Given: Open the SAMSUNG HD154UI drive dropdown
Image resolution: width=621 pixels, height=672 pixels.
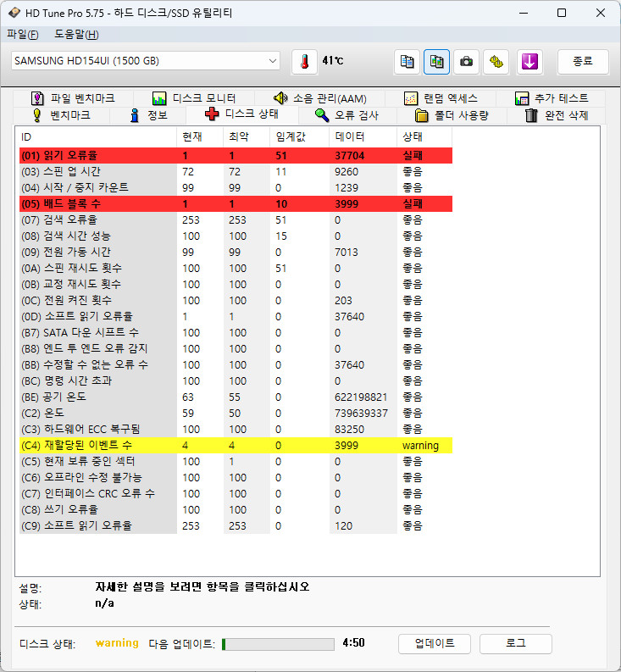Looking at the screenshot, I should [146, 61].
